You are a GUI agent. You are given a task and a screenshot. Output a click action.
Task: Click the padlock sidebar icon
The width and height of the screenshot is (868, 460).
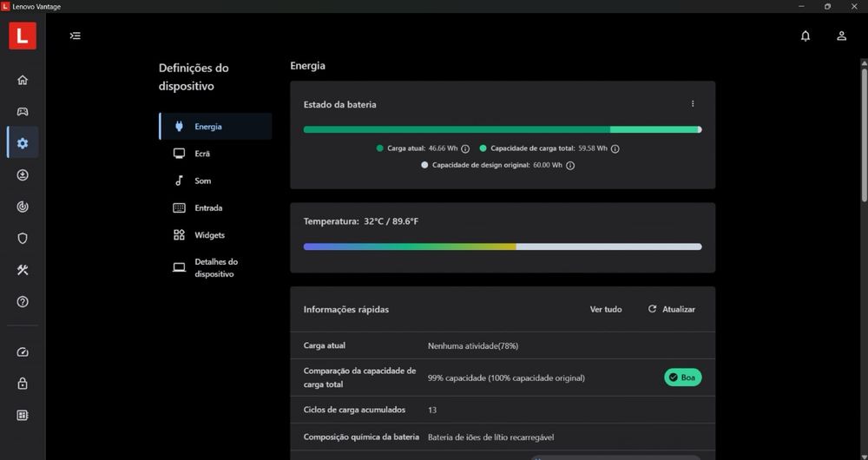(23, 384)
